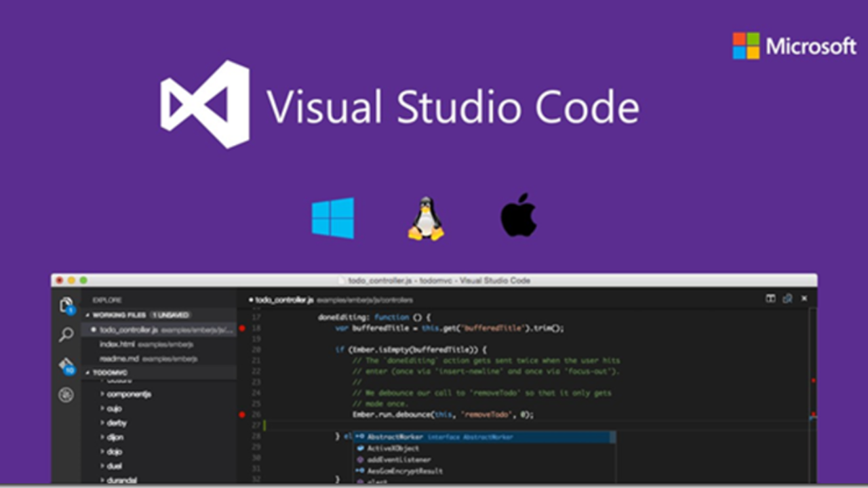
Task: Choose the ActiveXObject suggestion
Action: [485, 448]
